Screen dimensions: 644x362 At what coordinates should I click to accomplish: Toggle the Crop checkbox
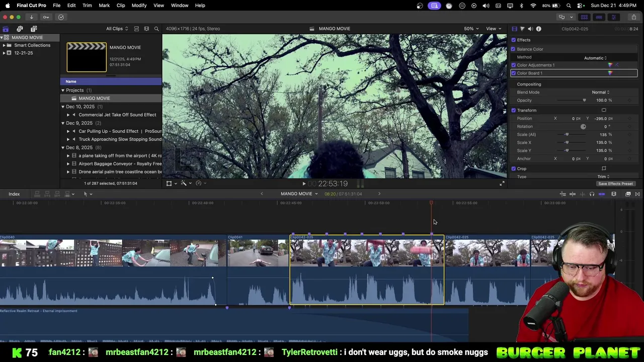point(513,168)
